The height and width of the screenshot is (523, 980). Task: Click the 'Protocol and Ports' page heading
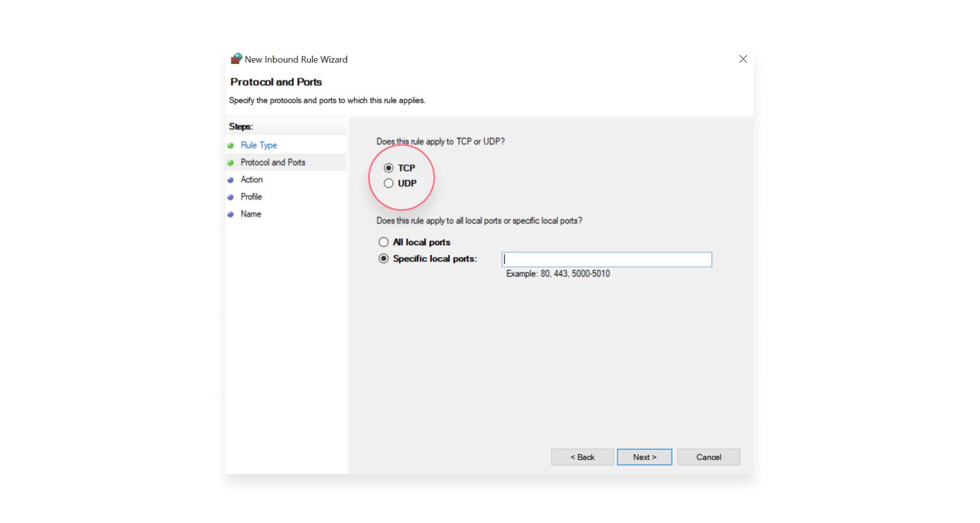pyautogui.click(x=276, y=82)
